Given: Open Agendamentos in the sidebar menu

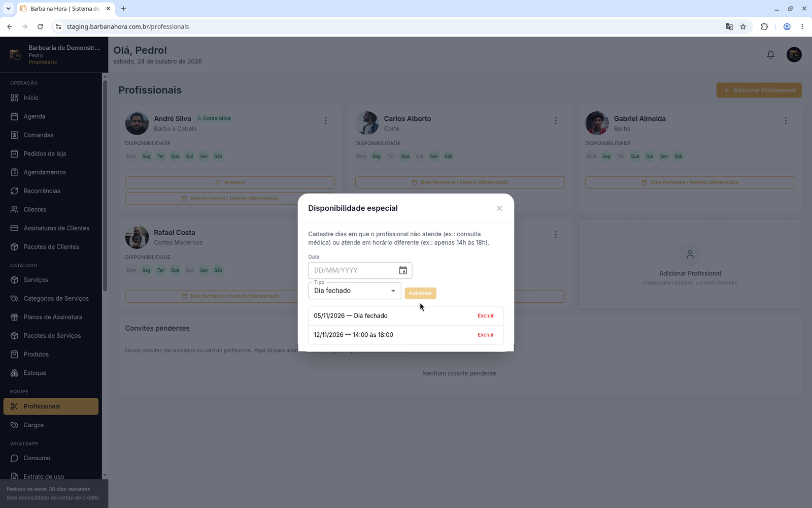Looking at the screenshot, I should [x=51, y=172].
